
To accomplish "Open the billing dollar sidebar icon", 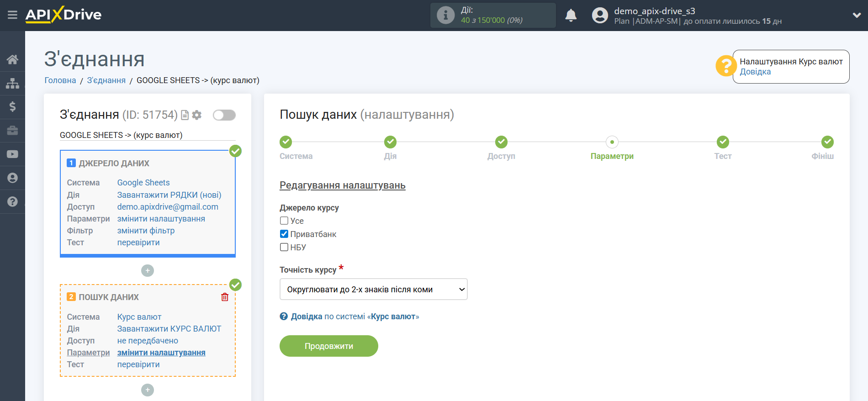I will pos(12,107).
